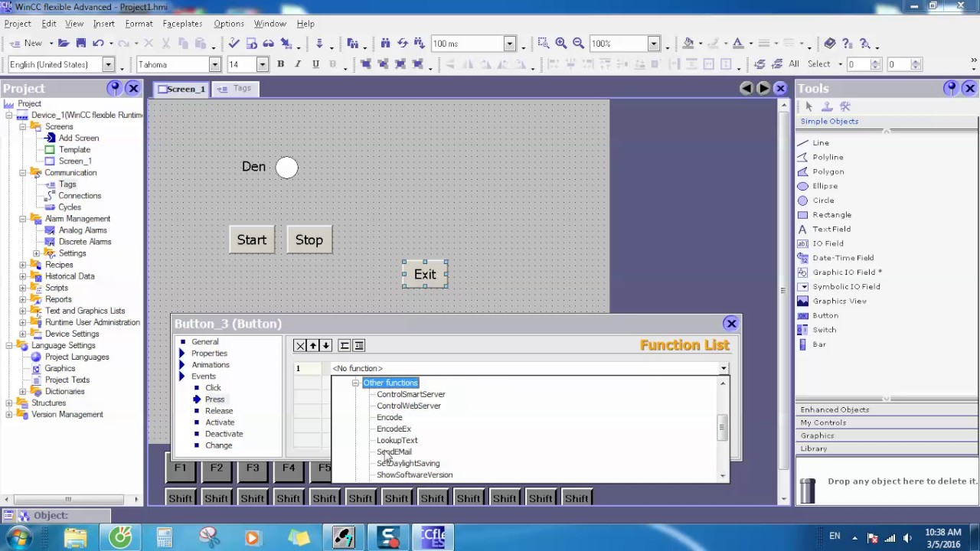Choose SendEMail from the function list
The height and width of the screenshot is (551, 980).
click(x=394, y=452)
